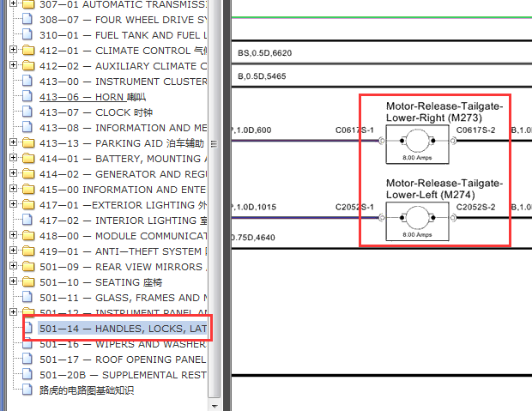Click the tree panel scroll down arrow
Screen dimensions: 532x411
pyautogui.click(x=215, y=406)
